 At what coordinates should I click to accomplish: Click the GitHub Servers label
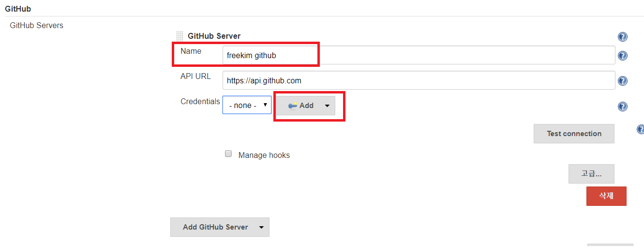37,25
